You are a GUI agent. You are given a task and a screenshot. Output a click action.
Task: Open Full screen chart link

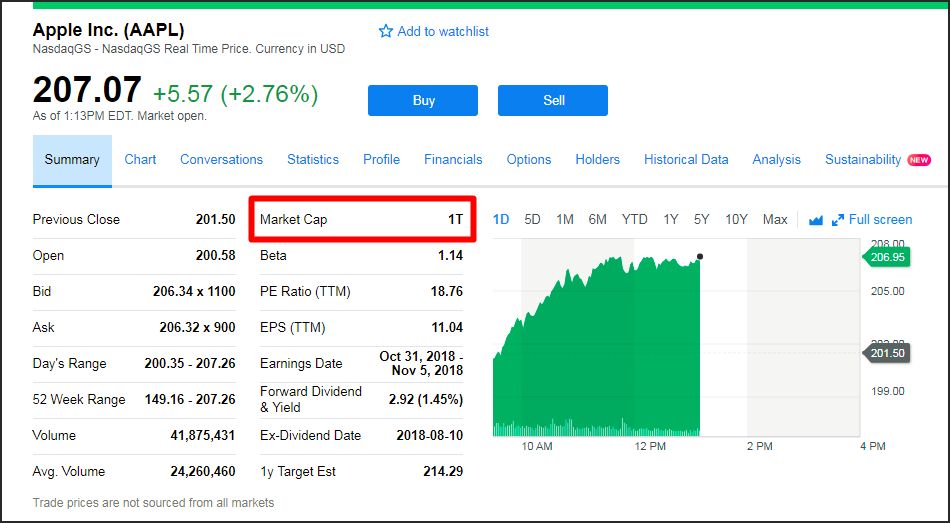click(x=880, y=219)
